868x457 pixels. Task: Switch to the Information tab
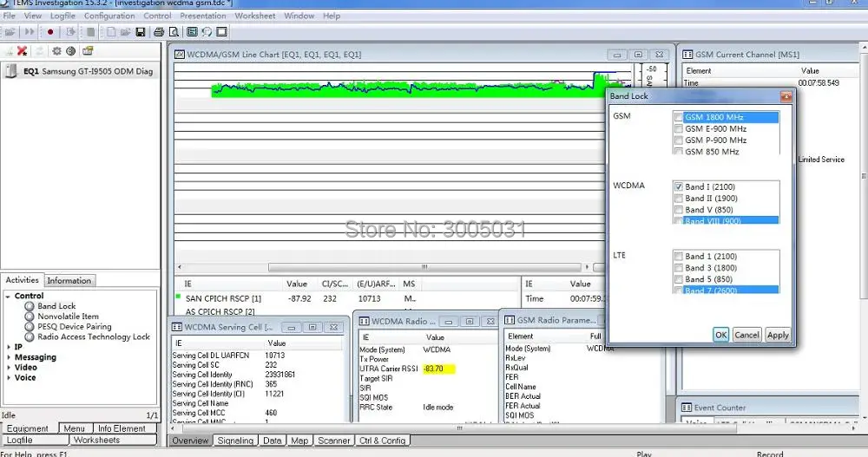pyautogui.click(x=69, y=280)
